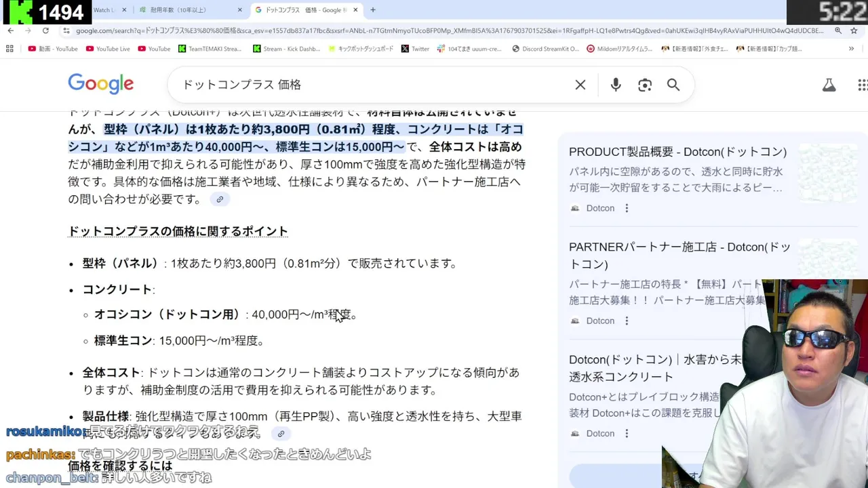Screen dimensions: 868x488
Task: Search by image with camera lens icon
Action: click(x=645, y=85)
